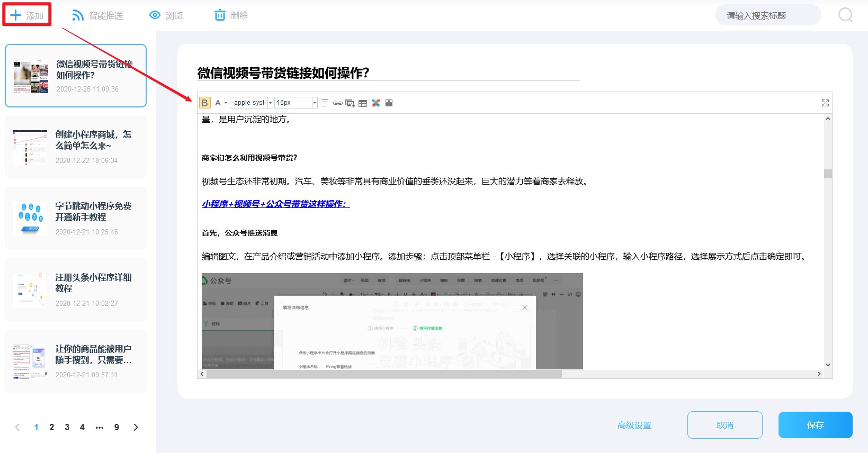This screenshot has height=453, width=868.
Task: Click editor scroll right arrow
Action: (819, 374)
